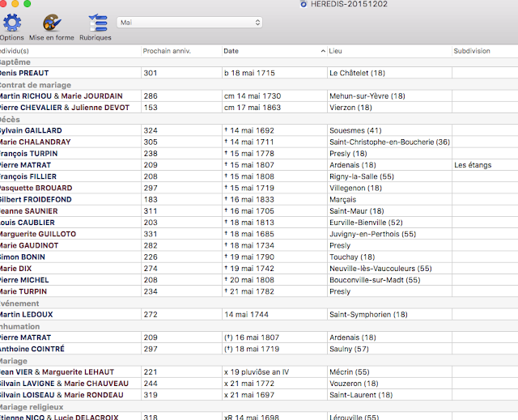This screenshot has height=420, width=518.
Task: Select the Mariage religieux group header
Action: pyautogui.click(x=259, y=407)
